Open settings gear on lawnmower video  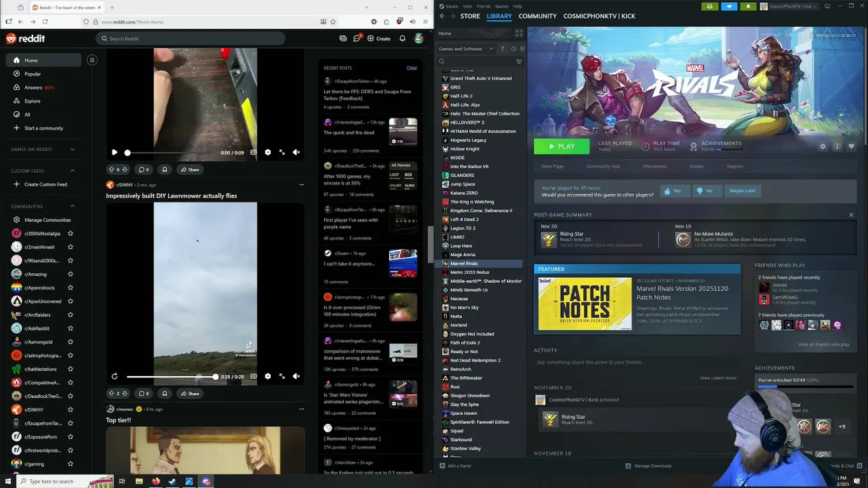[x=268, y=376]
